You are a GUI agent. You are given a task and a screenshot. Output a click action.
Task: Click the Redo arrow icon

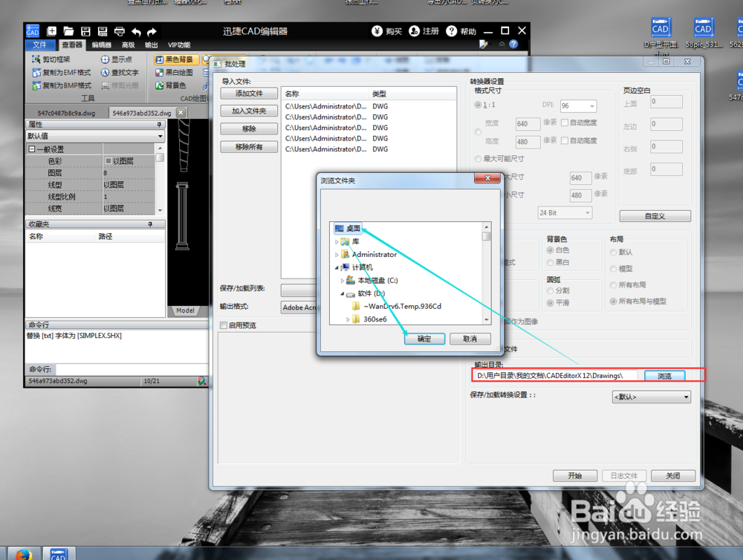pos(152,32)
